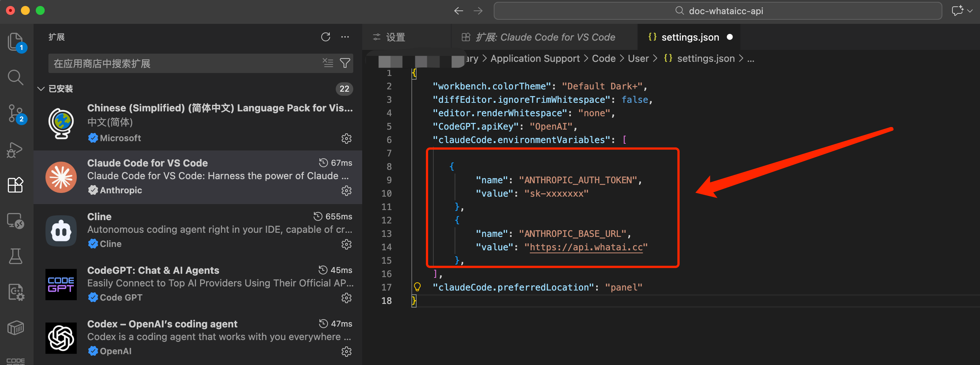The width and height of the screenshot is (980, 365).
Task: Click the "claudeCode.preferredLocation" key
Action: coord(513,288)
